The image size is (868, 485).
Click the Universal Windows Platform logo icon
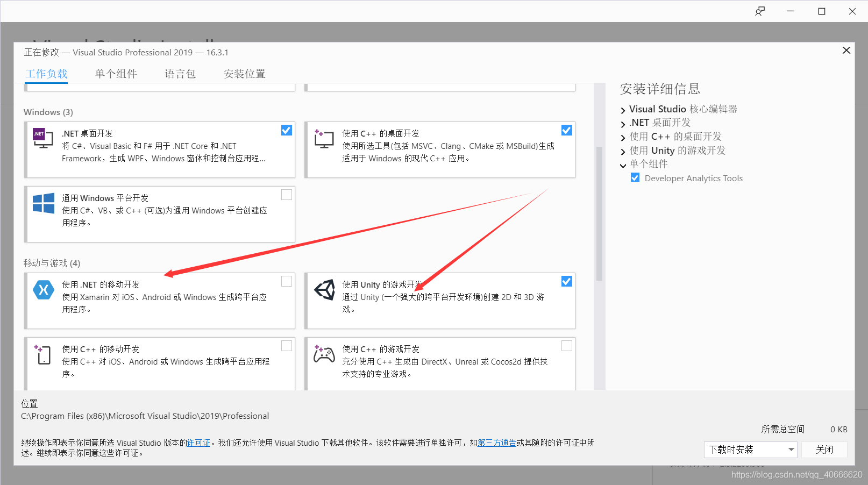point(44,203)
